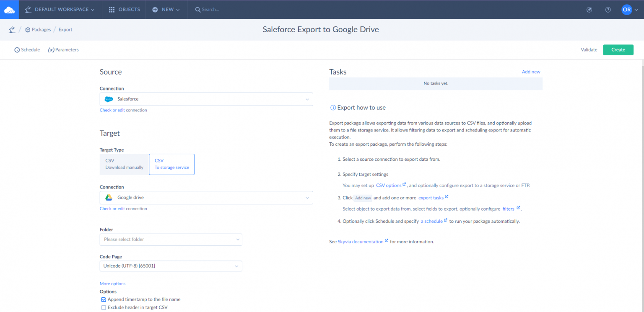Open the Default Workspace menu
Image resolution: width=644 pixels, height=312 pixels.
click(60, 10)
